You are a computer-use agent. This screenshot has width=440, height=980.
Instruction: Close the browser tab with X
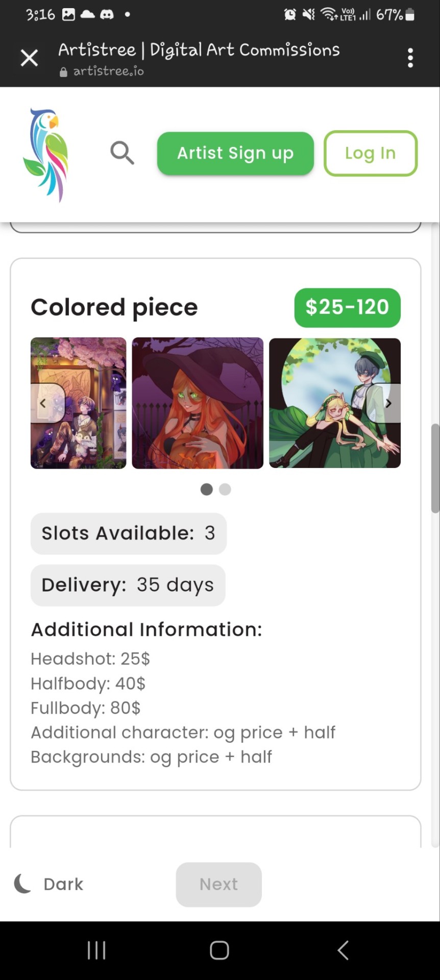pos(29,58)
